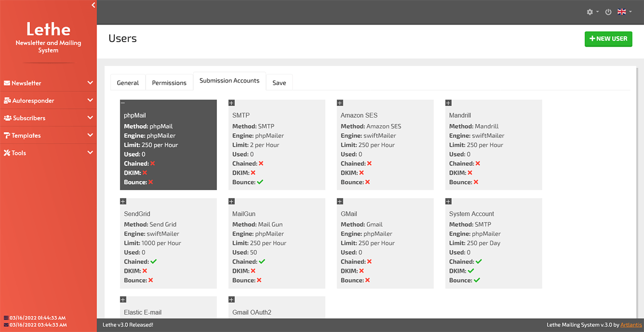Open the Artlantis footer link

coord(631,325)
